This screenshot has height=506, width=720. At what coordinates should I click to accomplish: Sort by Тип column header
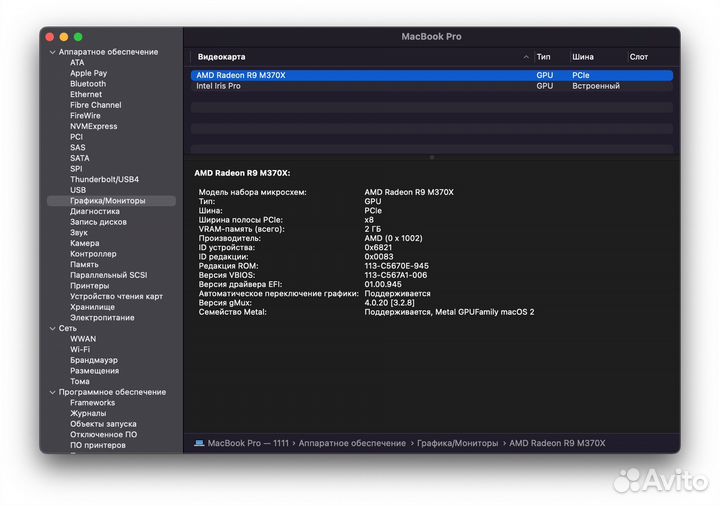click(x=543, y=57)
